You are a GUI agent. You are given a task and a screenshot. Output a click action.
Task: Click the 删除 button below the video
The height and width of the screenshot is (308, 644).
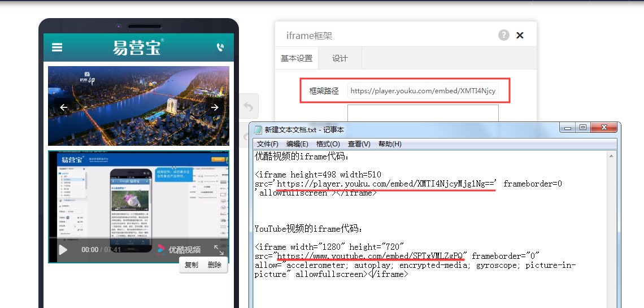point(215,265)
